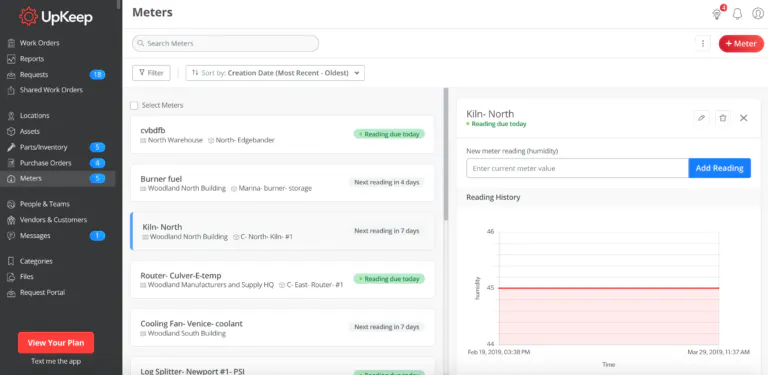Click the Add Reading button
Viewport: 768px width, 375px height.
coord(720,168)
